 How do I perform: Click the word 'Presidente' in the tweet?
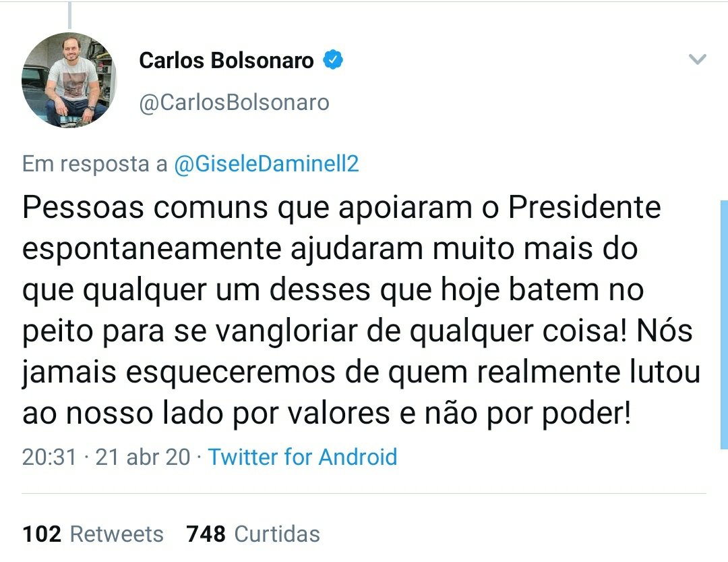[x=584, y=207]
